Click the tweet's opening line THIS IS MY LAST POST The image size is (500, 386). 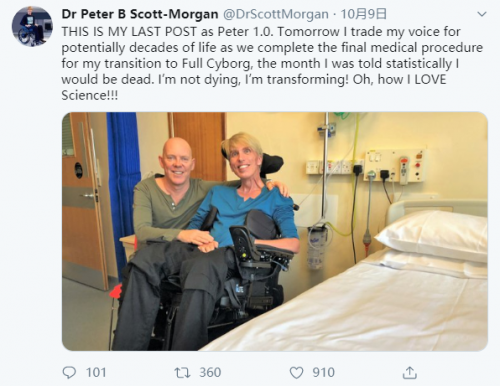tap(129, 32)
